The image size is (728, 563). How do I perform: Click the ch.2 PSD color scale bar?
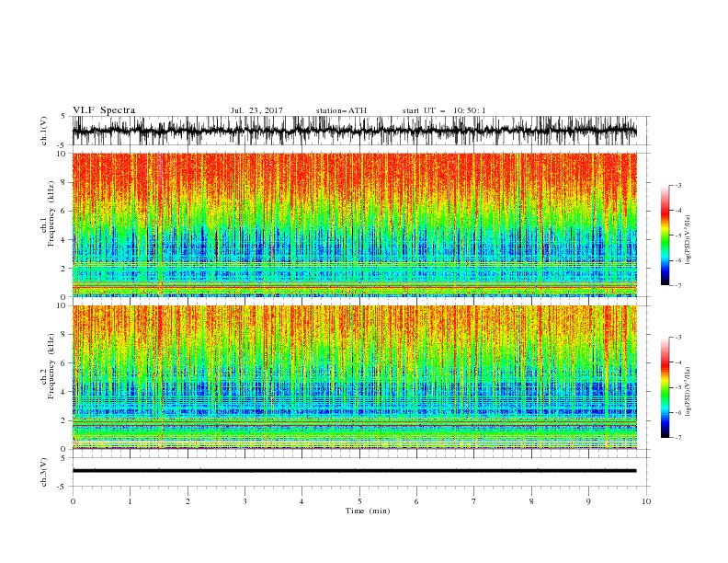pos(665,387)
